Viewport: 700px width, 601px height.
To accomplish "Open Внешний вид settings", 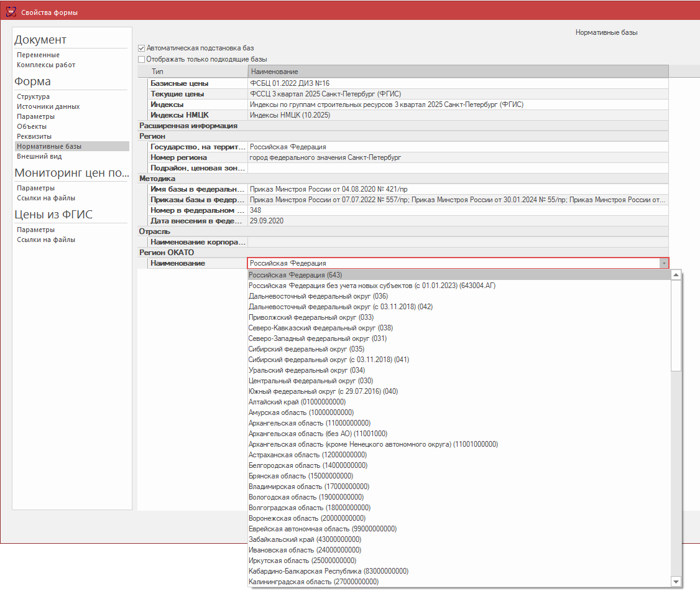I will 39,156.
